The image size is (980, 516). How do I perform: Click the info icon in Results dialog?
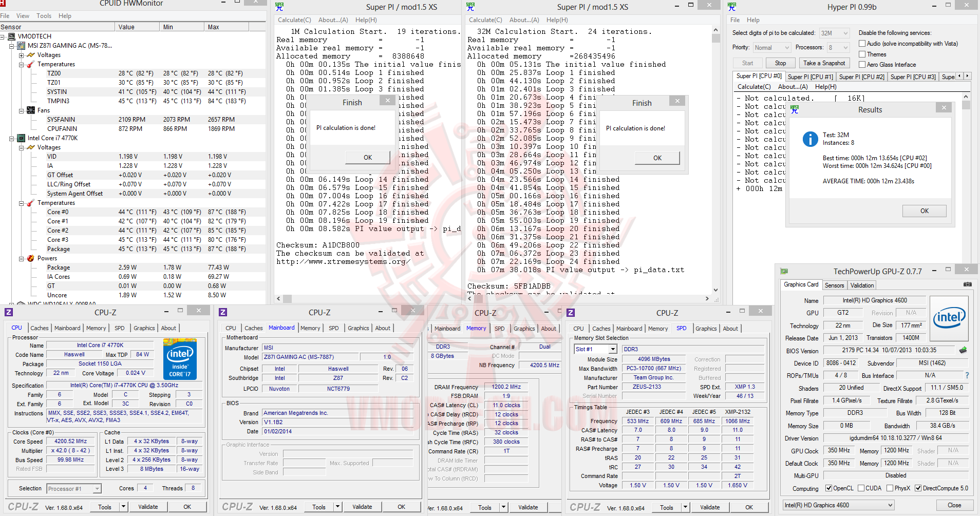[x=810, y=139]
